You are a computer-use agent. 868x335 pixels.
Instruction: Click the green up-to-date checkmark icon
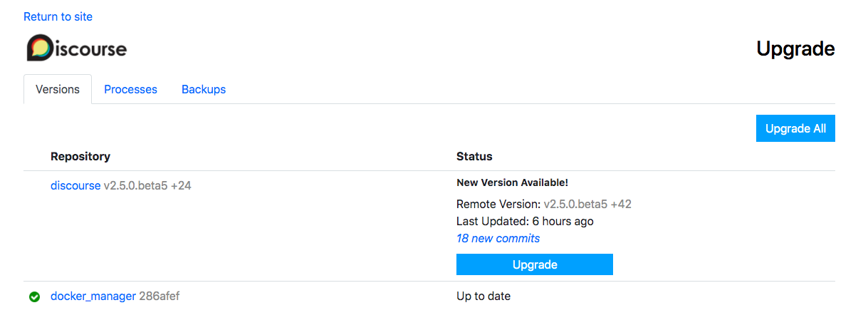(x=34, y=297)
